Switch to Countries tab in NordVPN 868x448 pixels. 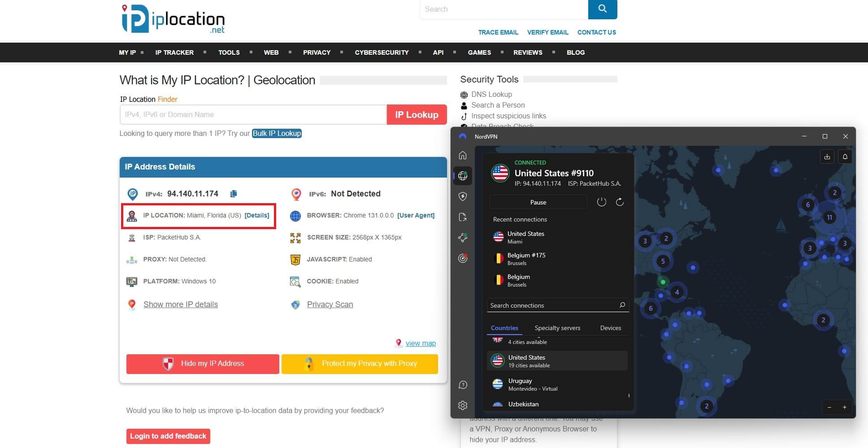504,328
